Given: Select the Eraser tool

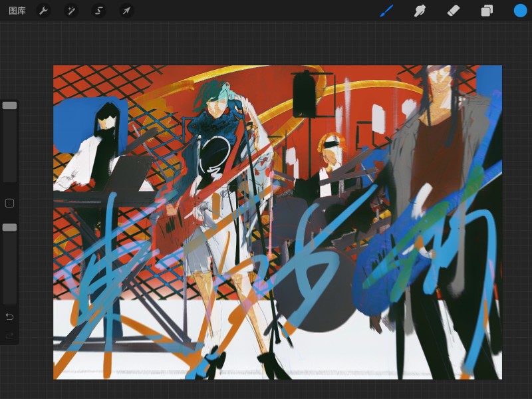Looking at the screenshot, I should point(454,11).
